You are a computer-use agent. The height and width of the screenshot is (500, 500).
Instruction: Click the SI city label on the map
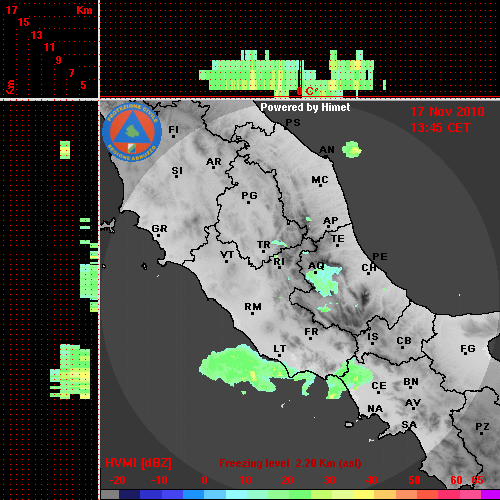177,171
